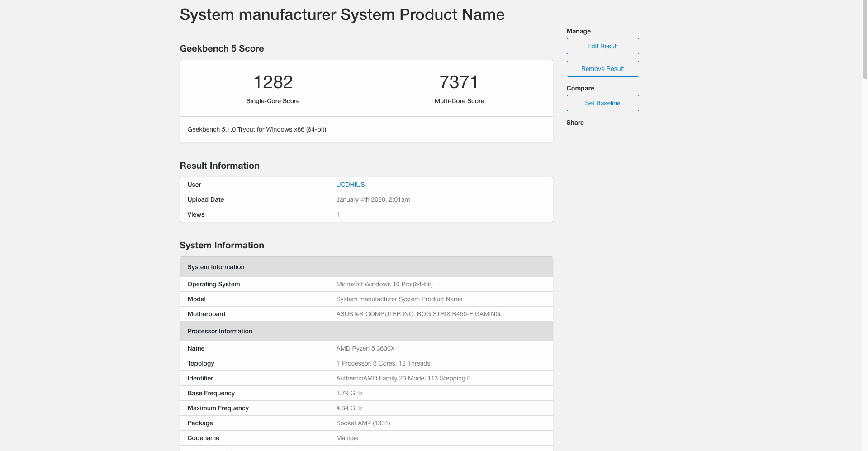Viewport: 868px width, 451px height.
Task: Click the Views count value
Action: (338, 214)
